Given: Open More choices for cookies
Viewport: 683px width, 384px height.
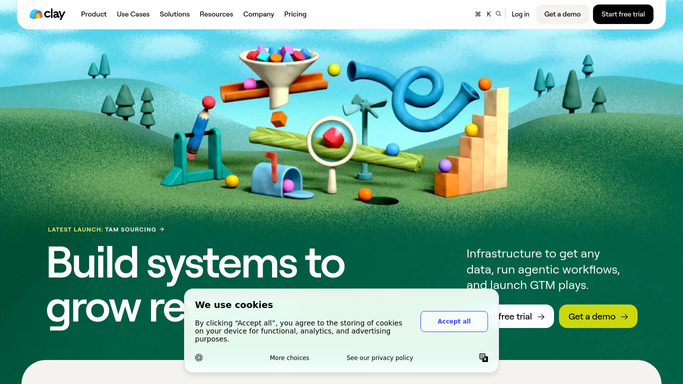Looking at the screenshot, I should (289, 358).
